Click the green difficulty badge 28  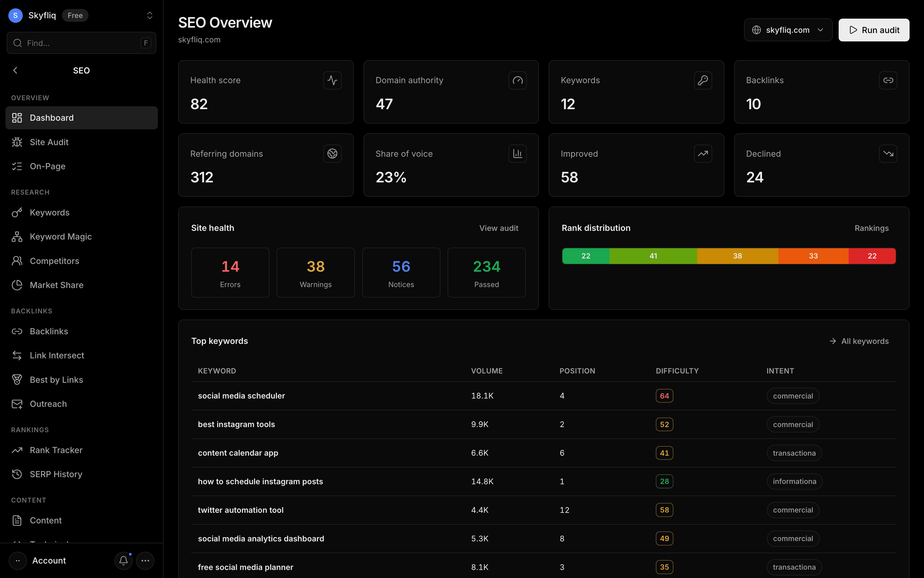click(x=664, y=482)
